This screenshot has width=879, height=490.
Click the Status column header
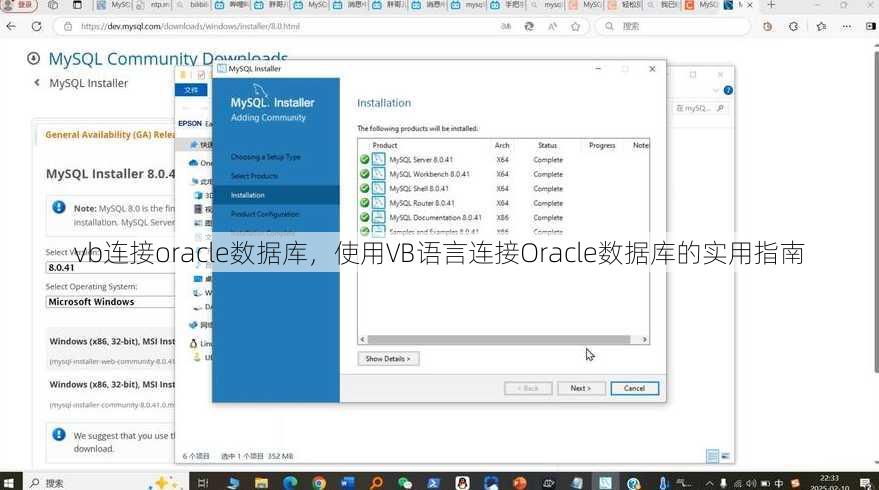coord(548,145)
